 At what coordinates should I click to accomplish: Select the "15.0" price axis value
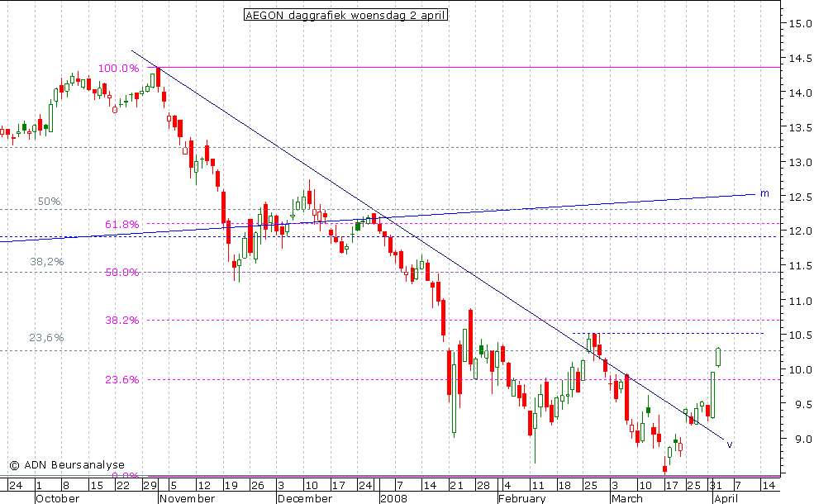pyautogui.click(x=800, y=23)
